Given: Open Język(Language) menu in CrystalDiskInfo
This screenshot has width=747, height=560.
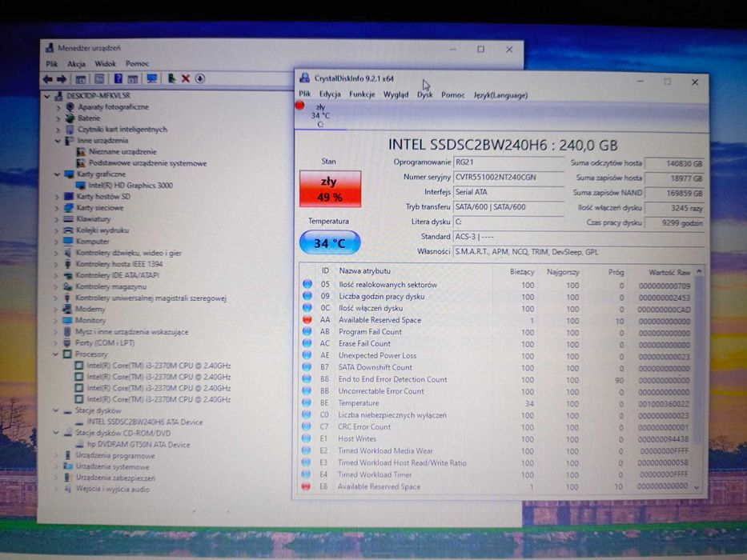Looking at the screenshot, I should (x=500, y=95).
